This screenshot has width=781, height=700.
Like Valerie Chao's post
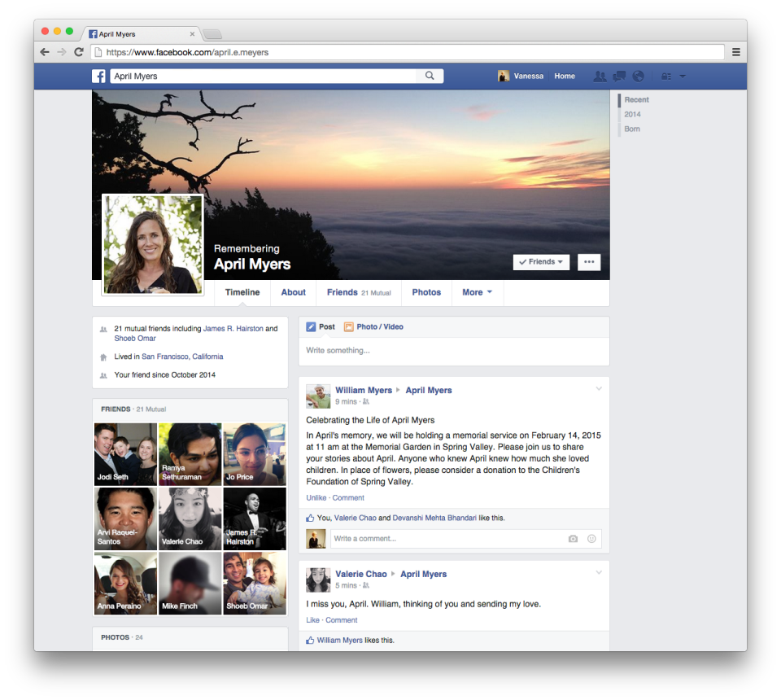pyautogui.click(x=312, y=619)
